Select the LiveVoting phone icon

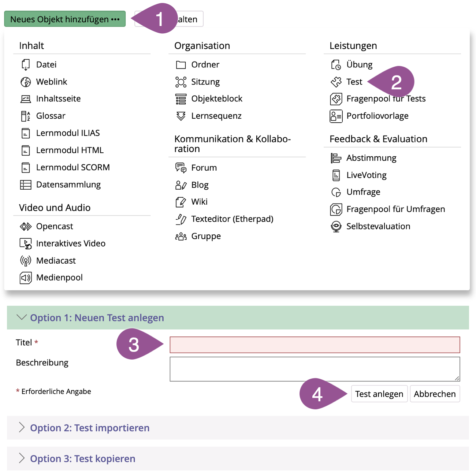click(336, 175)
